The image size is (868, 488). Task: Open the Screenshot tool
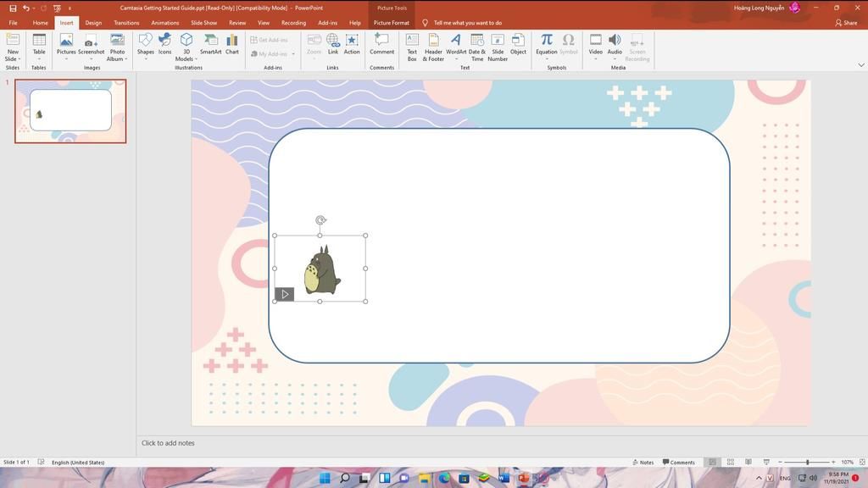(91, 47)
